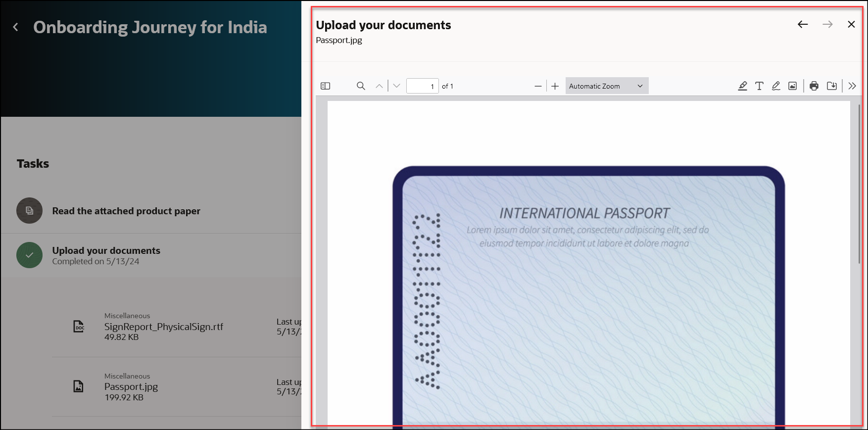This screenshot has height=430, width=868.
Task: Print the Passport.jpg document
Action: click(x=814, y=86)
